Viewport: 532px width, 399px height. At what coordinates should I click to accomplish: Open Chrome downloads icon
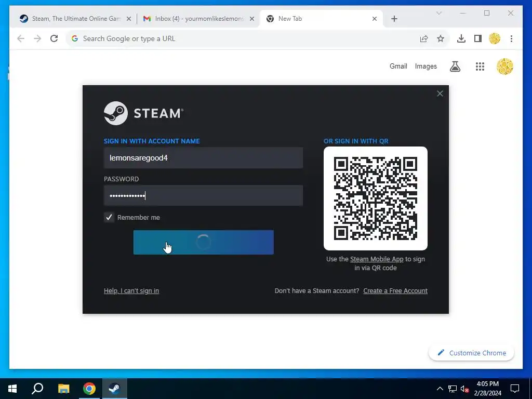461,38
